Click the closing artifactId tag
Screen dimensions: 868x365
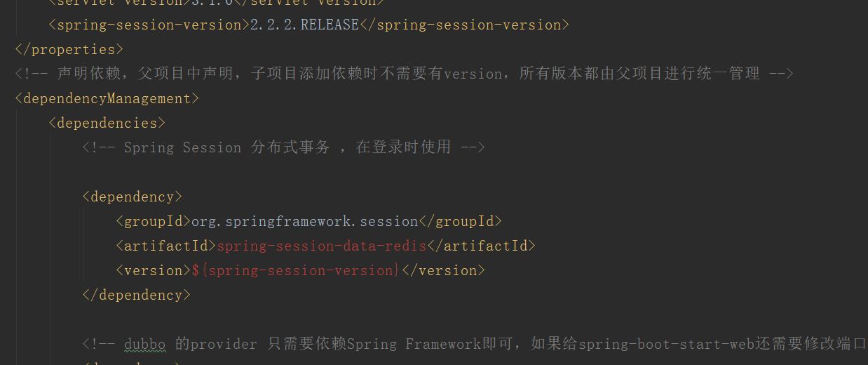pyautogui.click(x=482, y=246)
